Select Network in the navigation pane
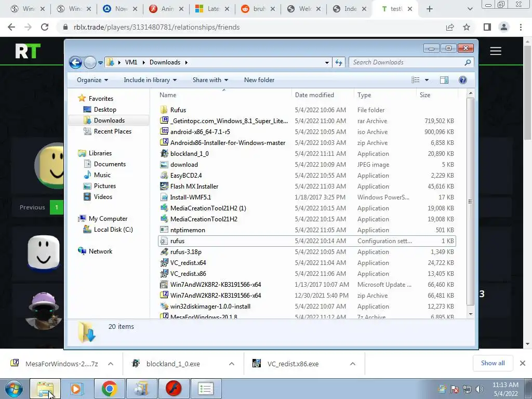Image resolution: width=532 pixels, height=399 pixels. pyautogui.click(x=100, y=251)
